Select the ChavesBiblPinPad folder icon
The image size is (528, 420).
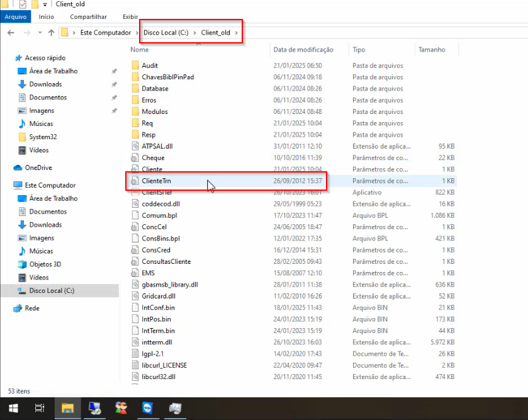pos(135,77)
